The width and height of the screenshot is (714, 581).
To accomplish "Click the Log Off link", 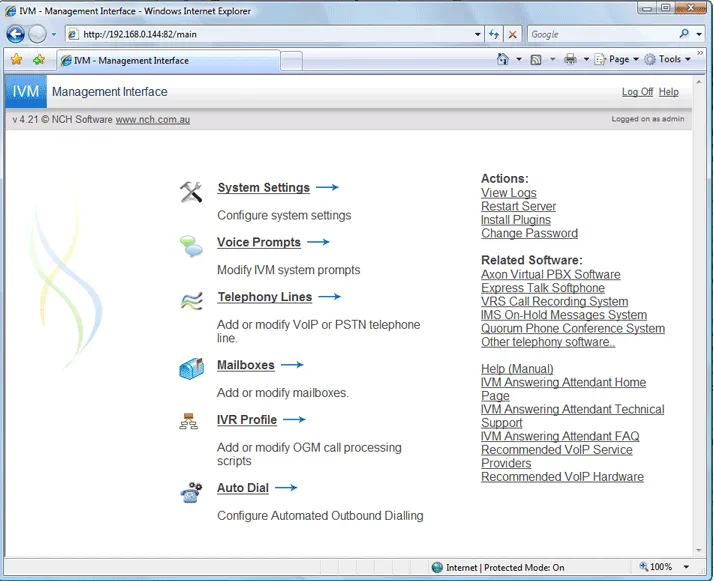I will coord(638,92).
